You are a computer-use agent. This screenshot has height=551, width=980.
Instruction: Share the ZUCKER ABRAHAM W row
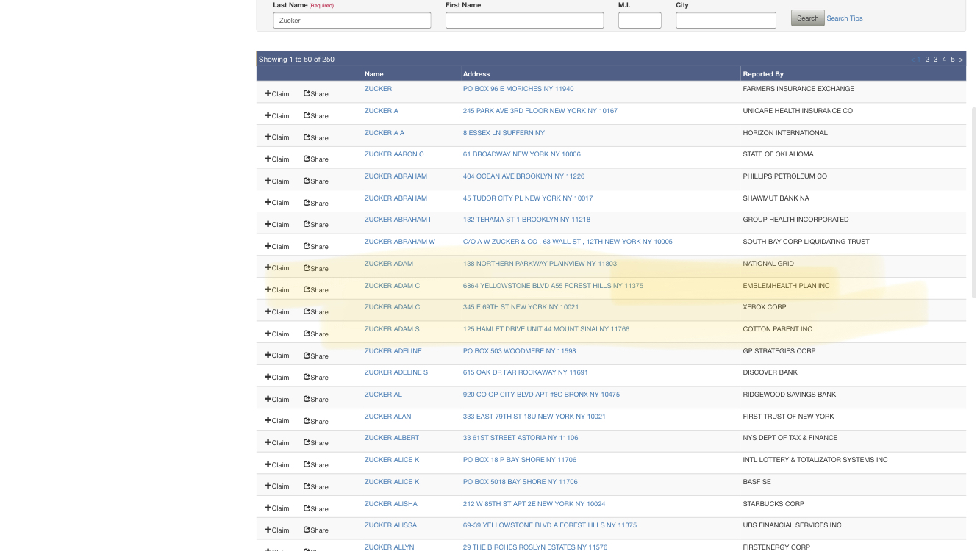pos(316,246)
